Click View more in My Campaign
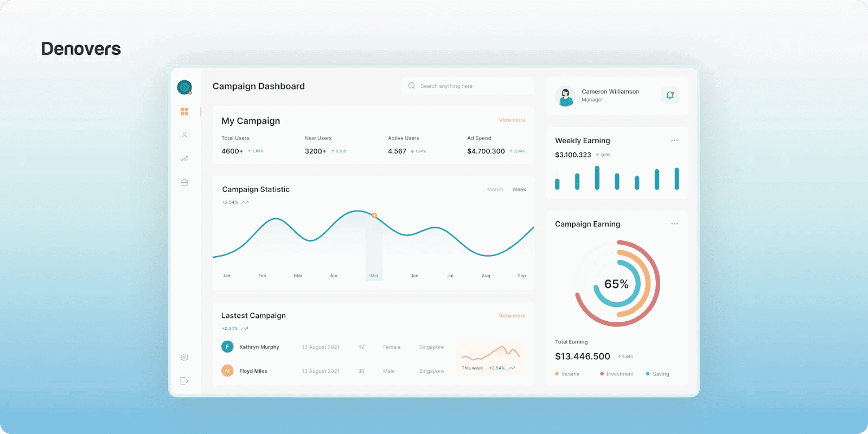The image size is (868, 434). pos(512,120)
